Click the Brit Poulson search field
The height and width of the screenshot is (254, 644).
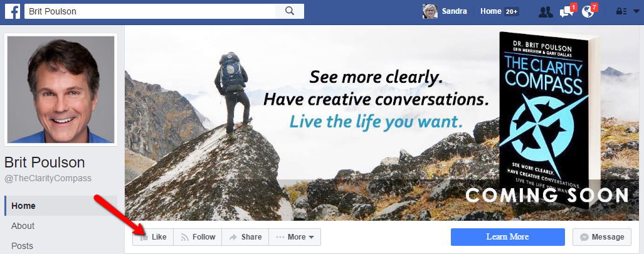tap(150, 11)
